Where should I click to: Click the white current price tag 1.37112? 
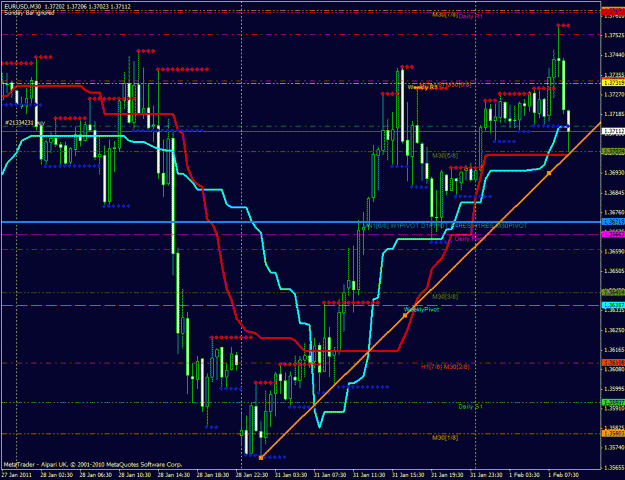click(x=613, y=131)
